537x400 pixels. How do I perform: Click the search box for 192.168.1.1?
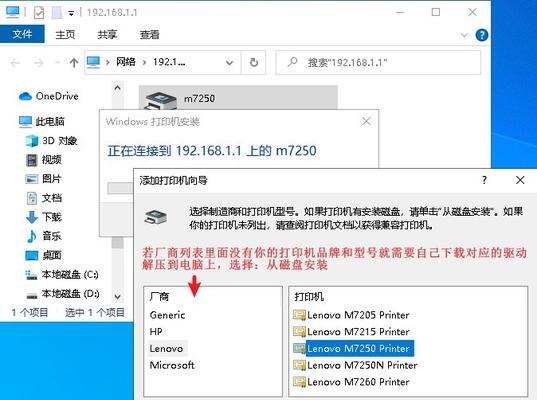pos(378,63)
